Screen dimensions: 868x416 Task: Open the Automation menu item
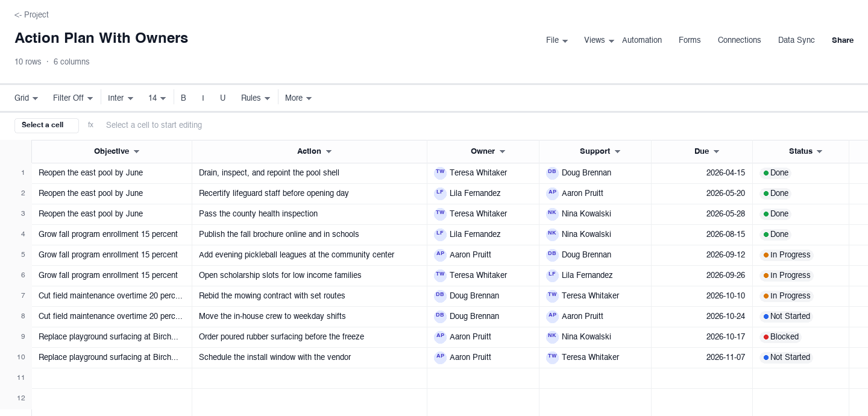pos(642,40)
